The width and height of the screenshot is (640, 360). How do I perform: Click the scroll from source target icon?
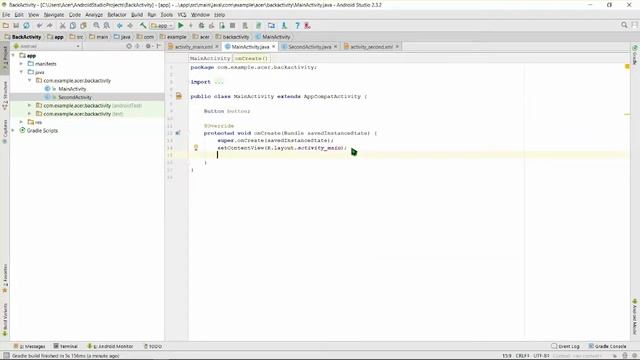click(129, 46)
